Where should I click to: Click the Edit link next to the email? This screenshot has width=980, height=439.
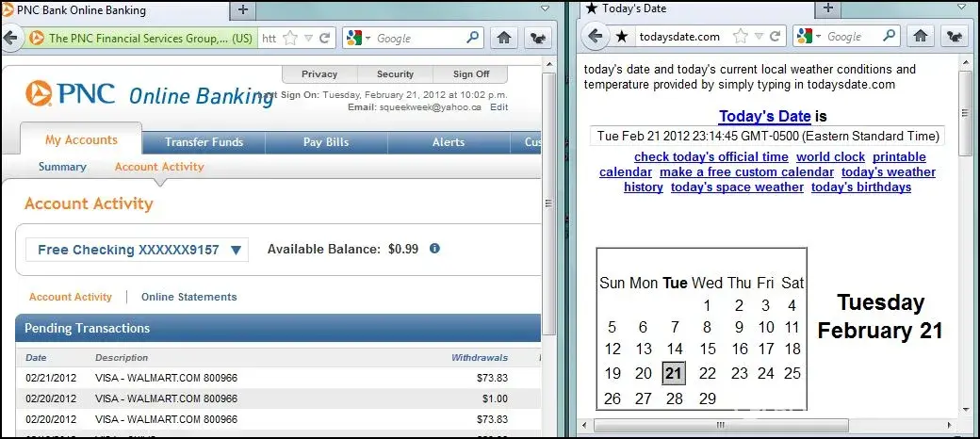point(498,106)
